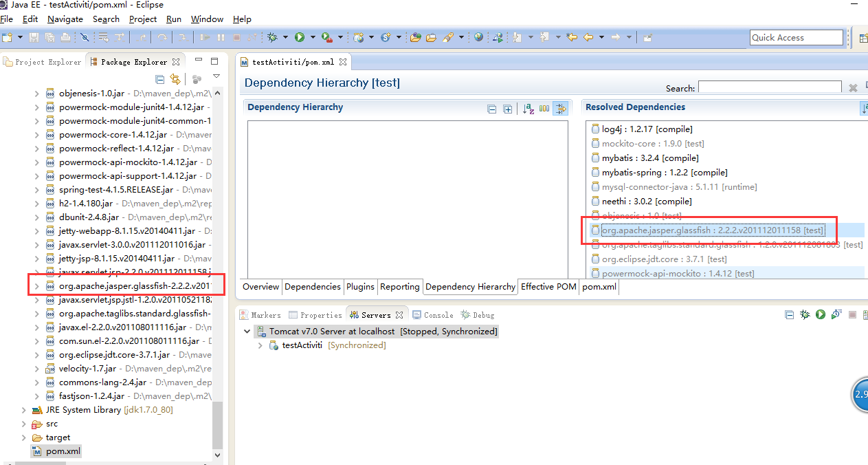This screenshot has width=868, height=465.
Task: Click the Open Type folder icon
Action: tap(415, 37)
